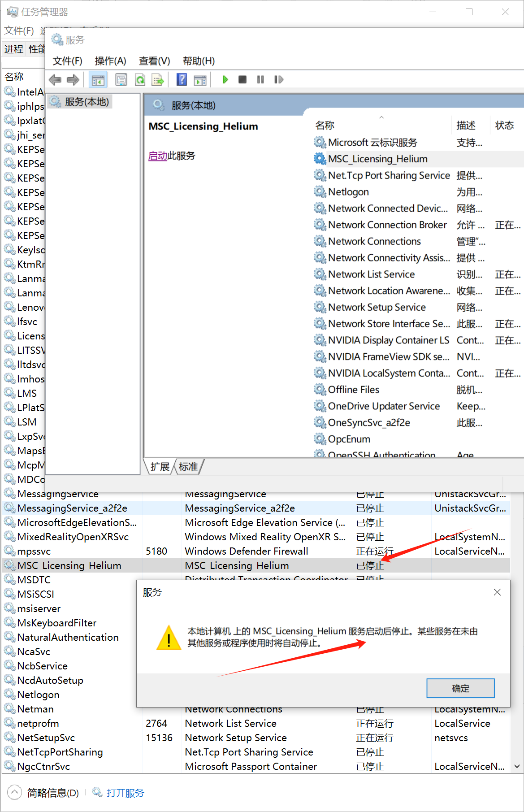Select NVIDIA Display Container LS row
The height and width of the screenshot is (812, 524).
(418, 340)
